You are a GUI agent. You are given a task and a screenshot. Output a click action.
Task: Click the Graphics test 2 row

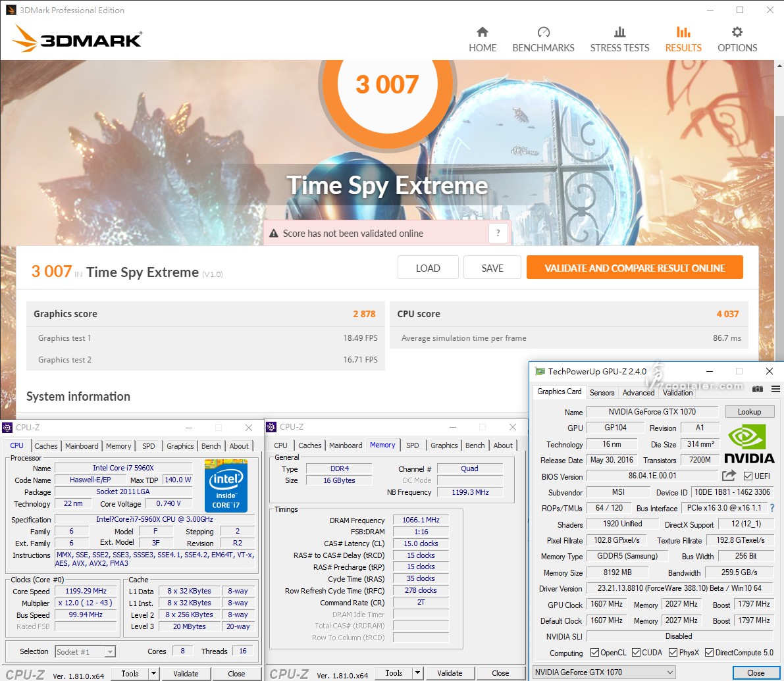pyautogui.click(x=205, y=359)
